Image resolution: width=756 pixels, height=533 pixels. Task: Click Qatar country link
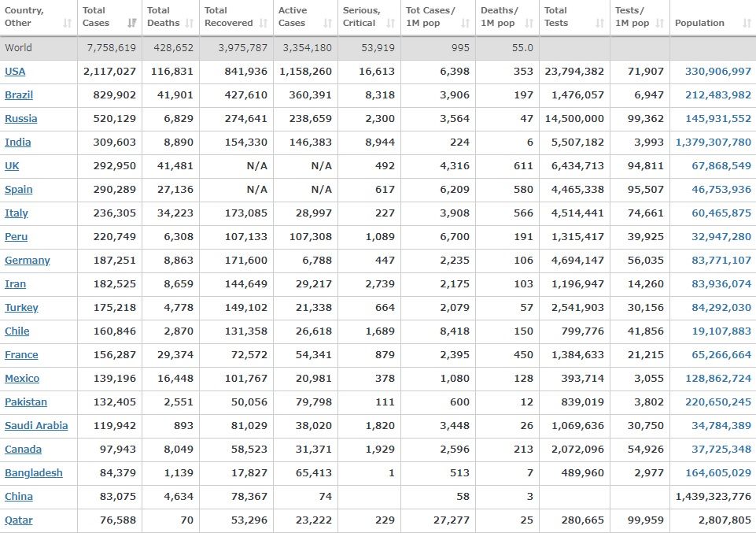[19, 520]
